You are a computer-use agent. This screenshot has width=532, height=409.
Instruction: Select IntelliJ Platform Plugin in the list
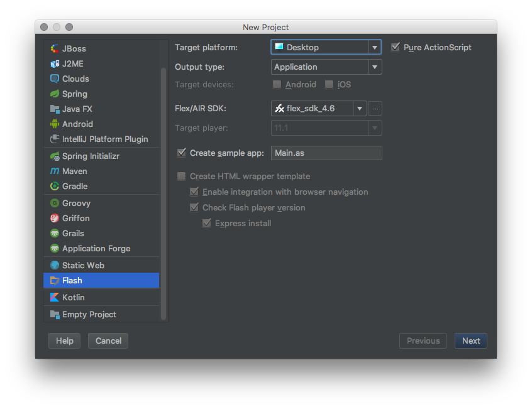[x=101, y=139]
